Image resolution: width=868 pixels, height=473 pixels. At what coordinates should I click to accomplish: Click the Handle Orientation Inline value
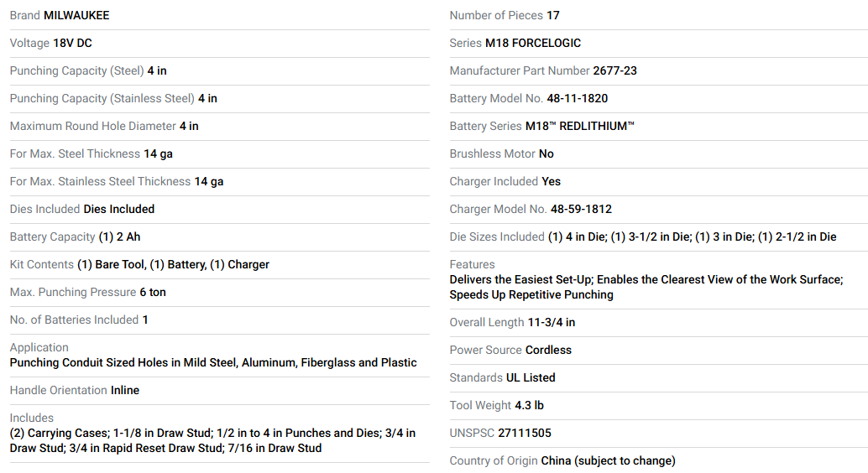point(125,391)
